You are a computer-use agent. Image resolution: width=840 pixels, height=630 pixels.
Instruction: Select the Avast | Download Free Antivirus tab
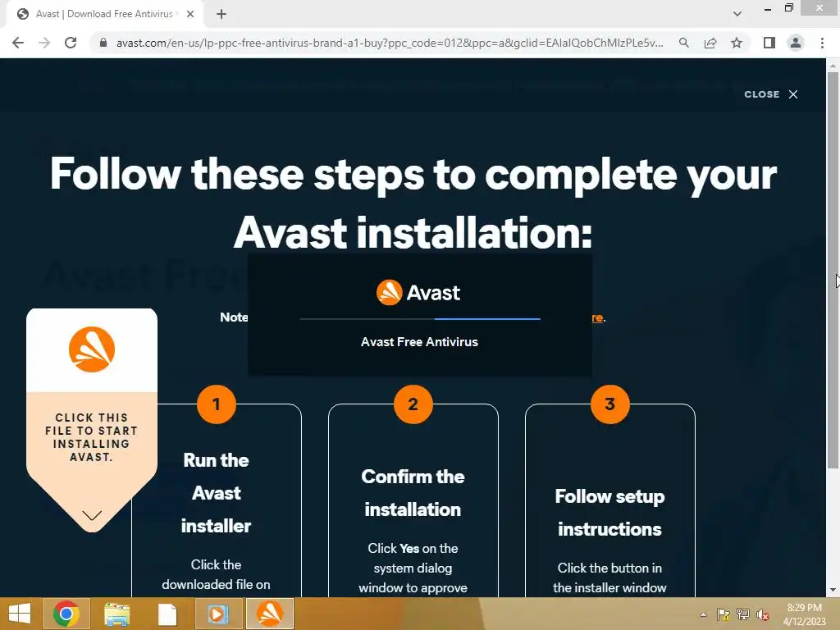pos(104,15)
